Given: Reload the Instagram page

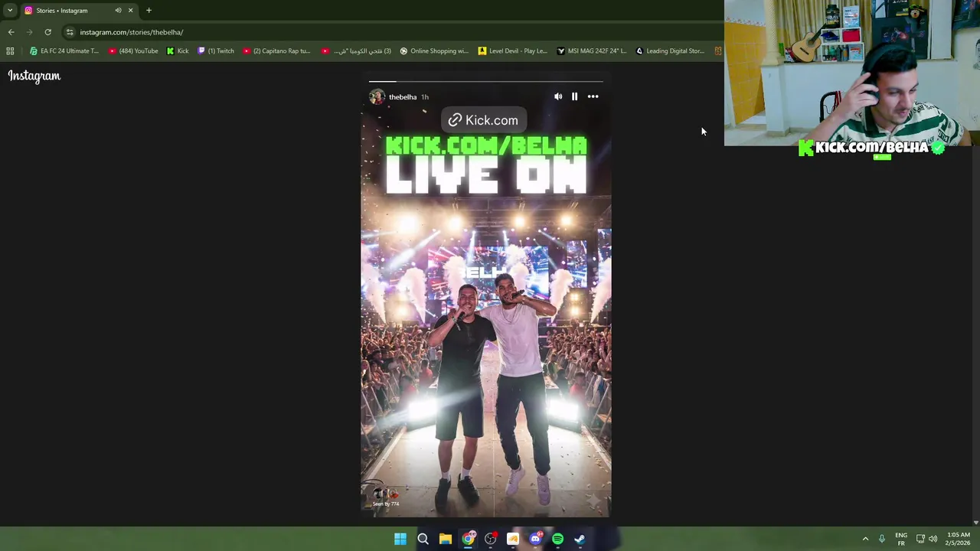Looking at the screenshot, I should [x=47, y=32].
